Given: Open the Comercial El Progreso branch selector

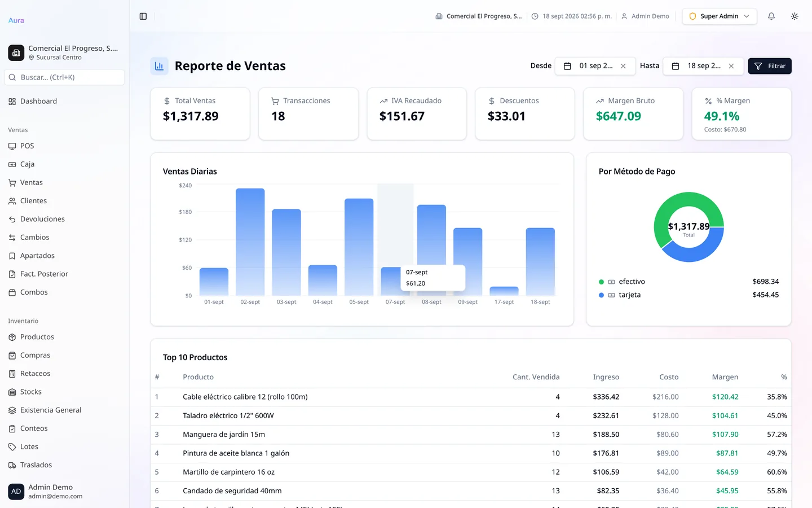Looking at the screenshot, I should click(64, 52).
